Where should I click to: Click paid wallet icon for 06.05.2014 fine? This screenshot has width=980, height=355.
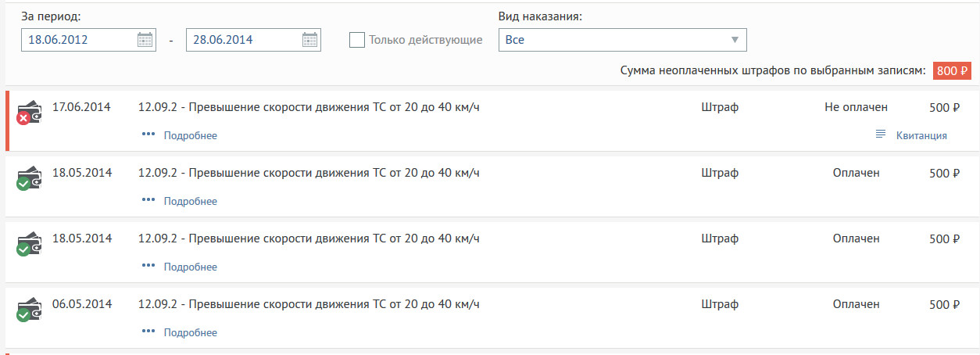tap(29, 310)
